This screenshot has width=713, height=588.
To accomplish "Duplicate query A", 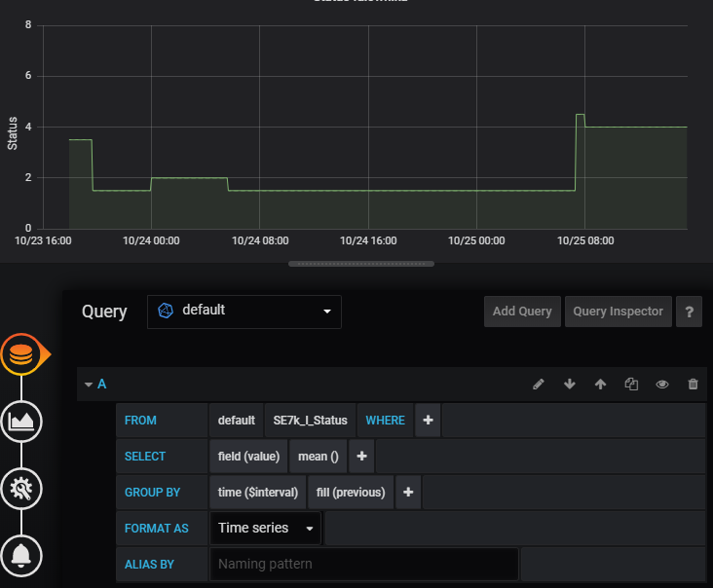I will [x=631, y=385].
